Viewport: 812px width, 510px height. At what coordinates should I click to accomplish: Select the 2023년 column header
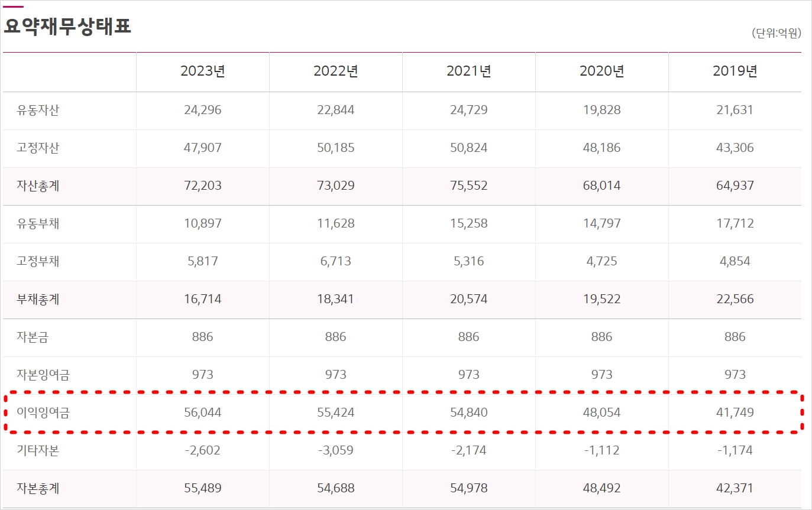pos(202,72)
